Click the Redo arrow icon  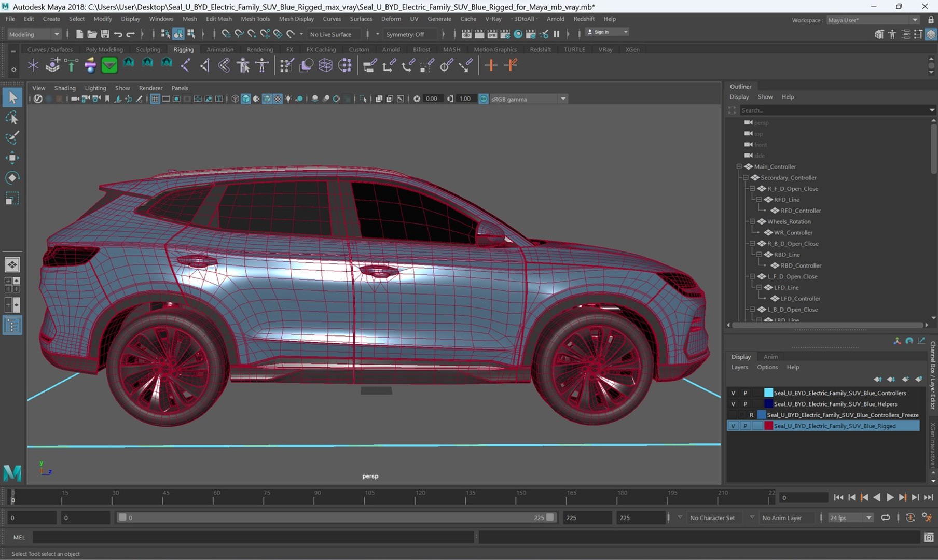tap(130, 34)
